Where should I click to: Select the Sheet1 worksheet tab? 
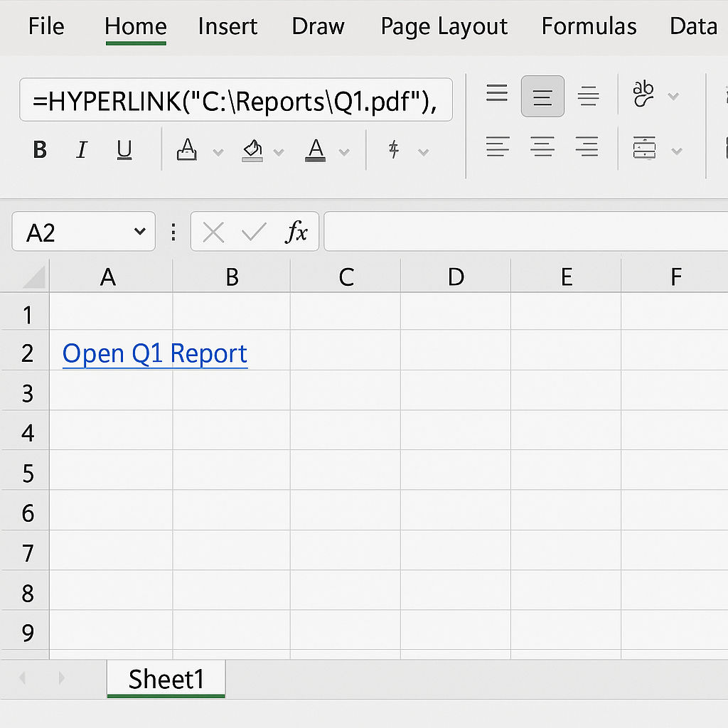[166, 679]
